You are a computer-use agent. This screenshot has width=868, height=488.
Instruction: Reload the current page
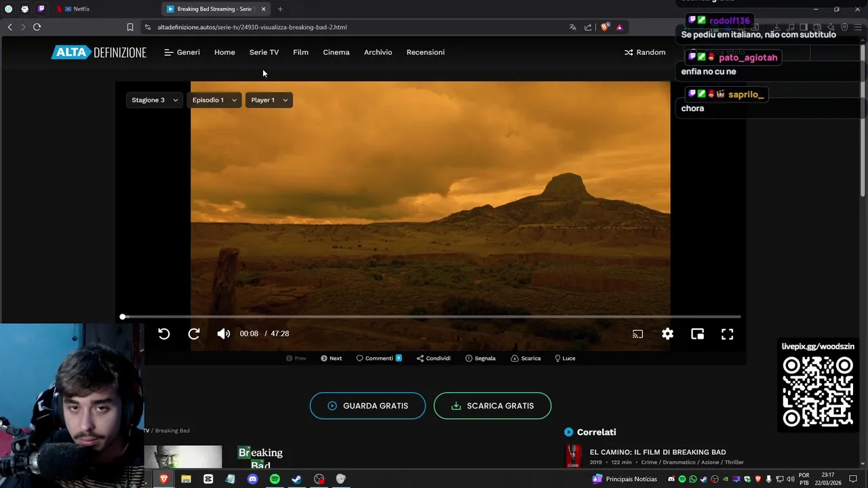(x=37, y=27)
